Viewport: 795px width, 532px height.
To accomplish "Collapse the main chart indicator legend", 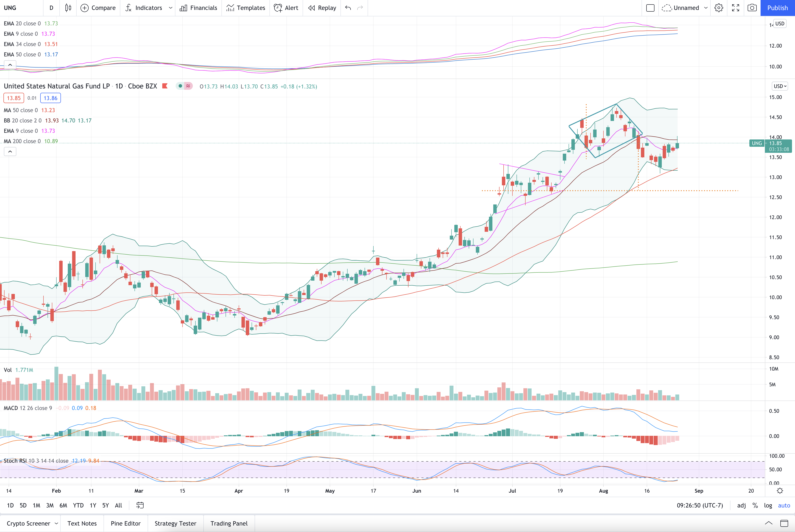I will (x=10, y=151).
